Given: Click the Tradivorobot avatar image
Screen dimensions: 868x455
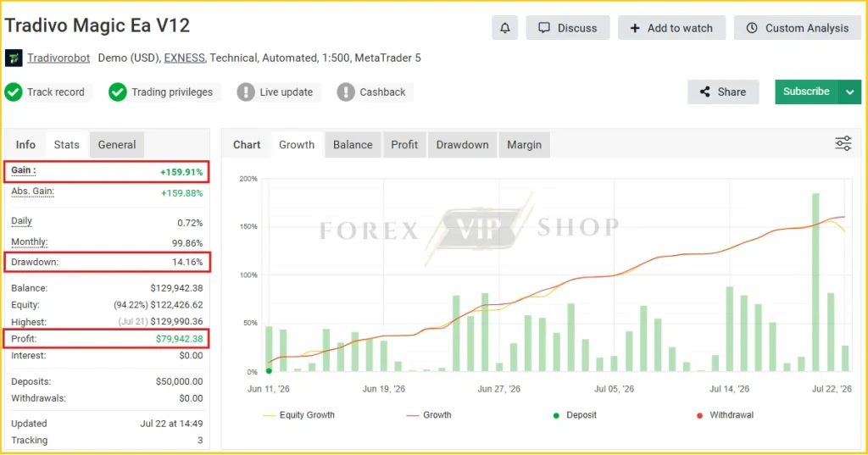Looking at the screenshot, I should tap(14, 58).
